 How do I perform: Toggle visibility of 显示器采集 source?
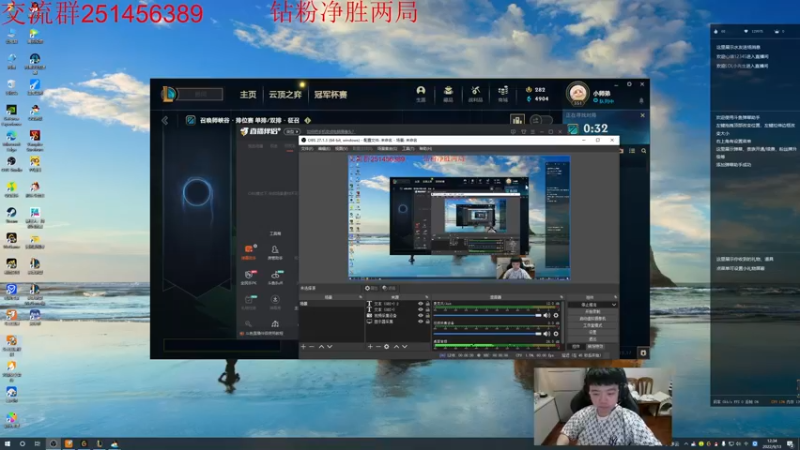click(421, 321)
